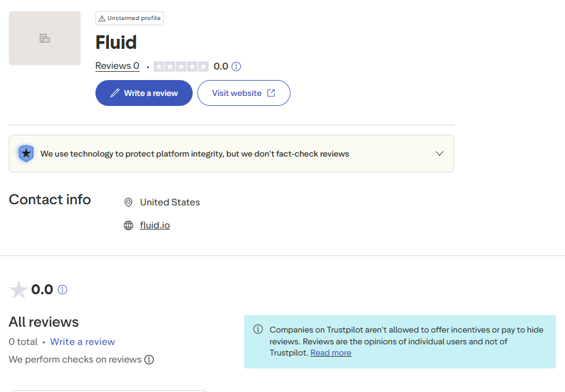The image size is (565, 392).
Task: Click the Trustpilot star badge in the banner
Action: click(x=26, y=153)
